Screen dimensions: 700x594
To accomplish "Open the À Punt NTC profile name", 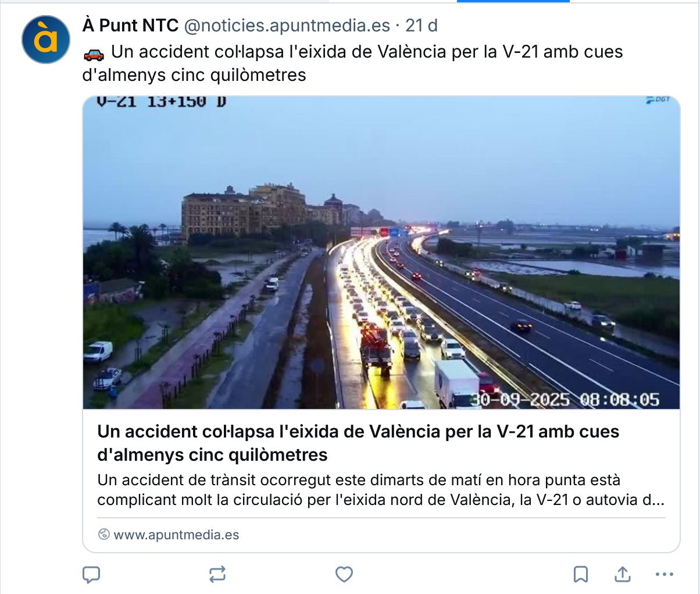I will (x=131, y=26).
